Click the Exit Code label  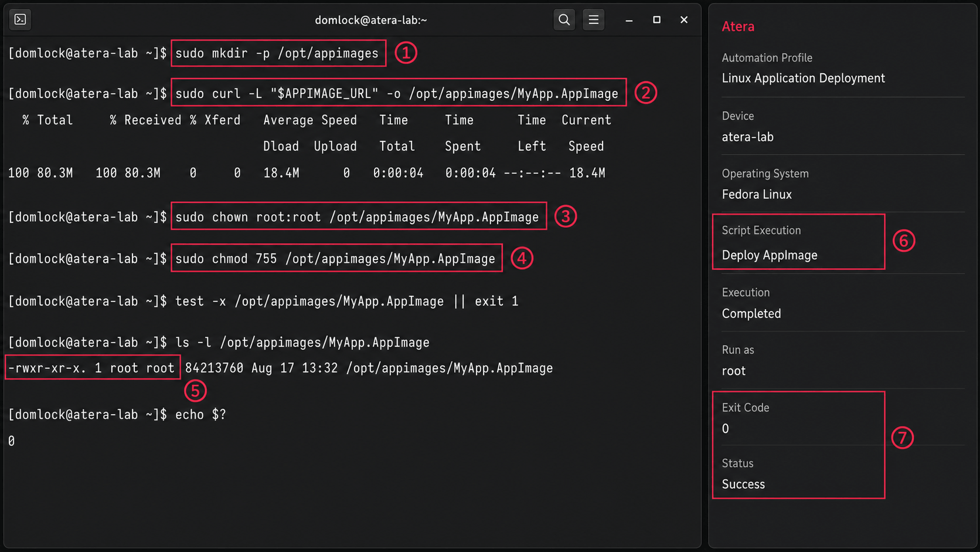pyautogui.click(x=746, y=408)
